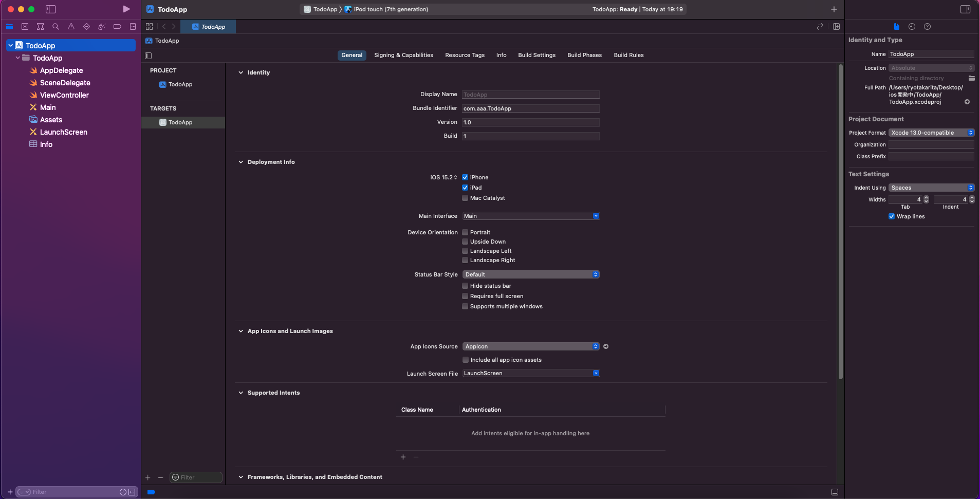The width and height of the screenshot is (980, 499).
Task: Hide the project and targets list
Action: point(149,56)
